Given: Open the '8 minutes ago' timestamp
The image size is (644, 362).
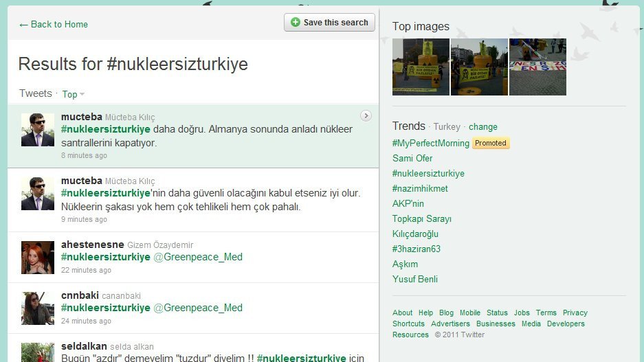Looking at the screenshot, I should point(85,155).
